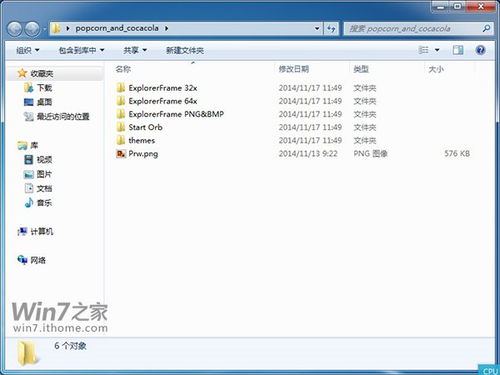This screenshot has height=375, width=500.
Task: Select 库 in navigation pane
Action: [34, 145]
